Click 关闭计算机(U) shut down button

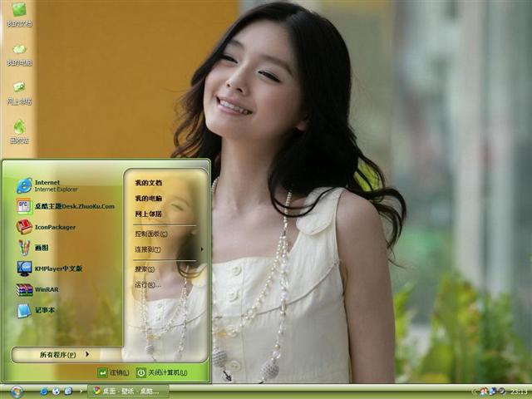[x=161, y=372]
